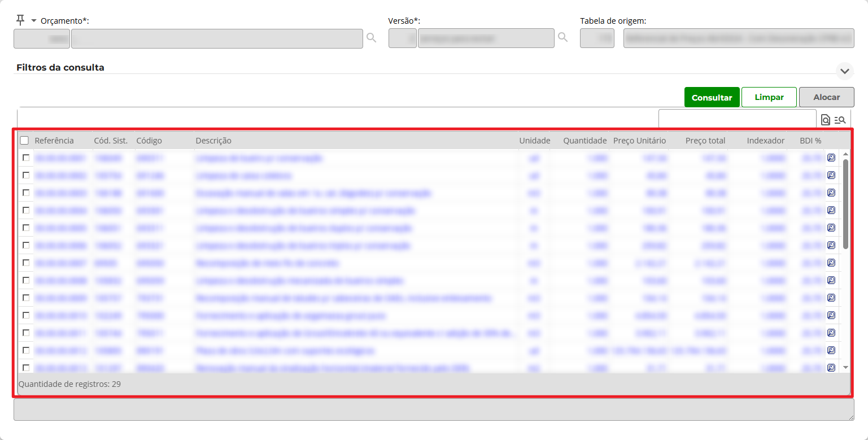The image size is (868, 440).
Task: Toggle the select-all checkbox in grid header
Action: [x=24, y=141]
